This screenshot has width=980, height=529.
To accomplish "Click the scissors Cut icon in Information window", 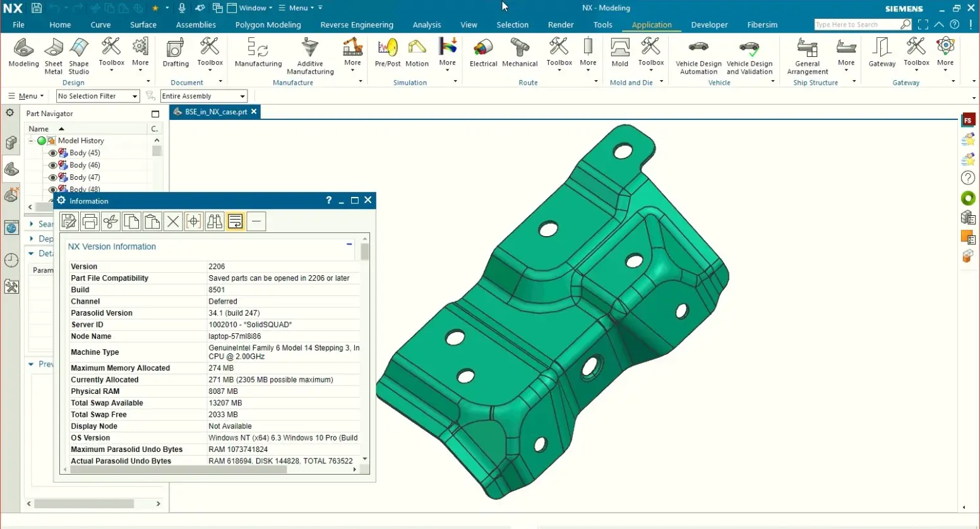I will tap(111, 222).
